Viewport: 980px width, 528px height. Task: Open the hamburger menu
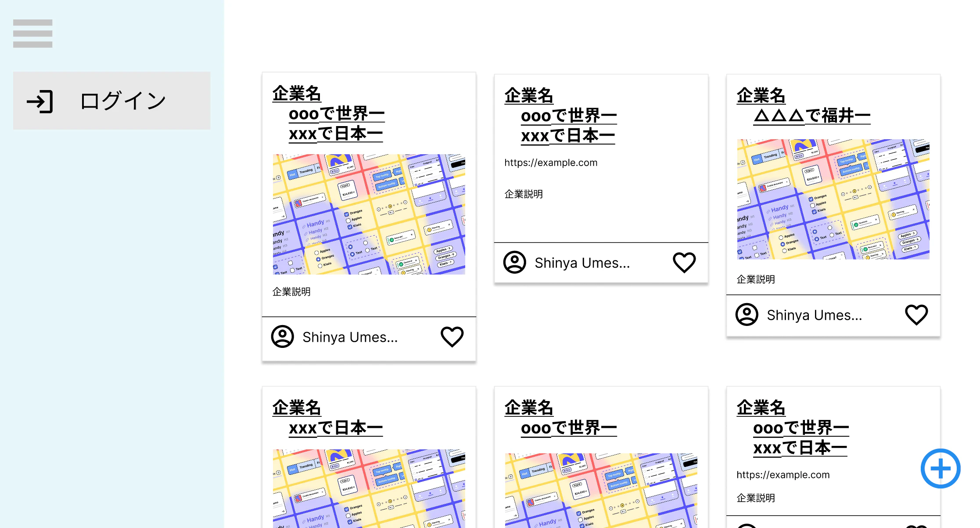tap(32, 33)
